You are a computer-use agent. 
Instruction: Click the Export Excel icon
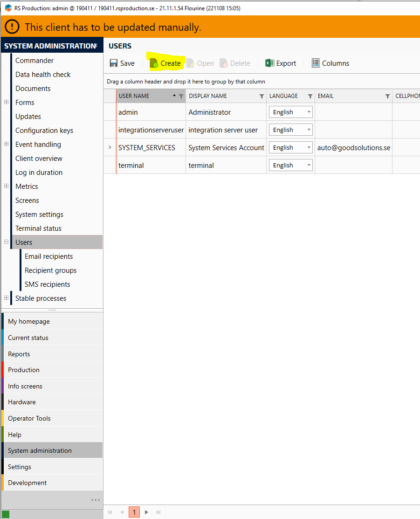pyautogui.click(x=269, y=63)
